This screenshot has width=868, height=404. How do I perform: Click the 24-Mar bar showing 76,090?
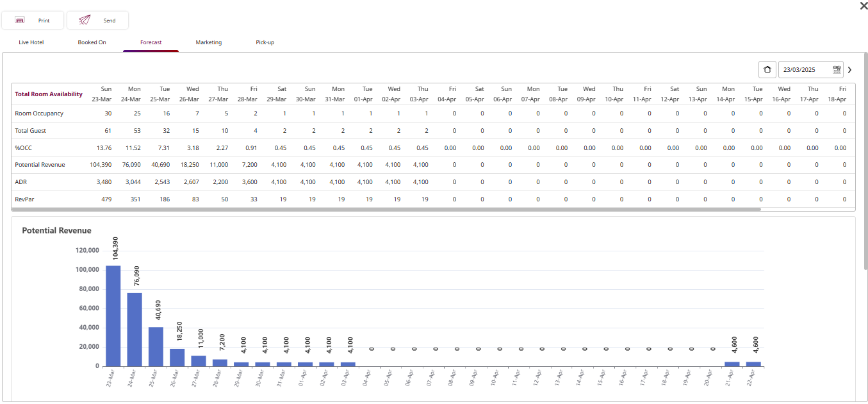135,329
